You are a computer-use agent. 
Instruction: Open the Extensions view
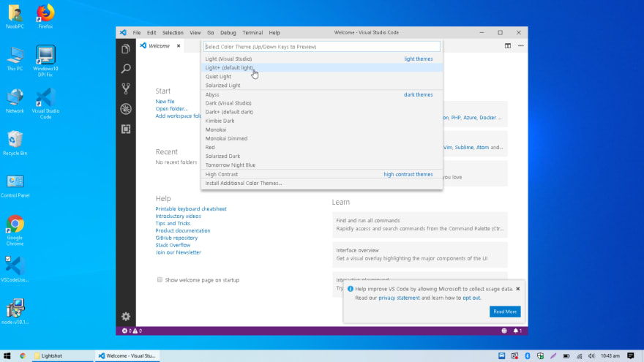126,129
